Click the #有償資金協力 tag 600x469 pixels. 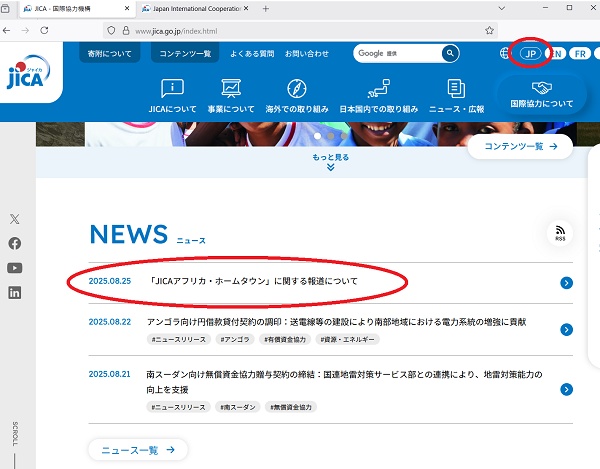[x=285, y=339]
